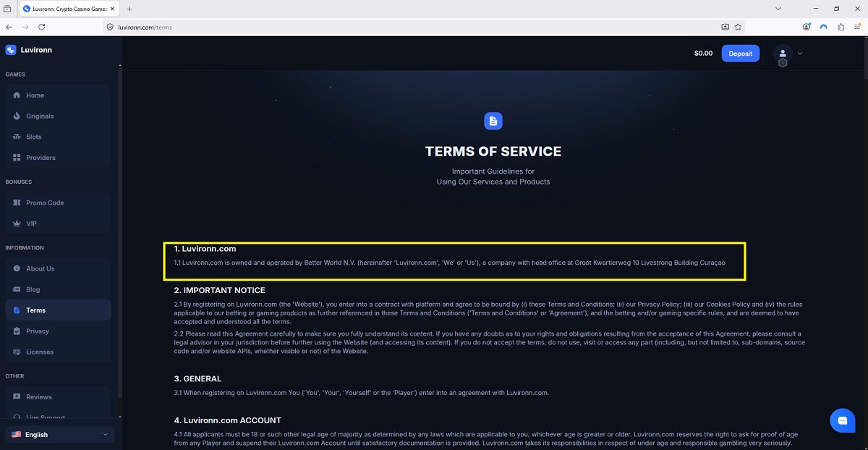Open the browser three-line menu

[x=857, y=27]
